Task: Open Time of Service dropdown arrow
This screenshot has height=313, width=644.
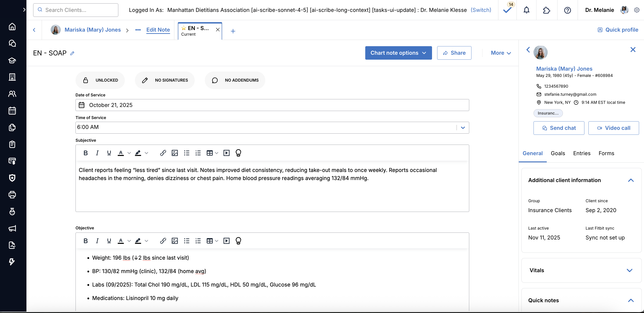Action: coord(463,128)
